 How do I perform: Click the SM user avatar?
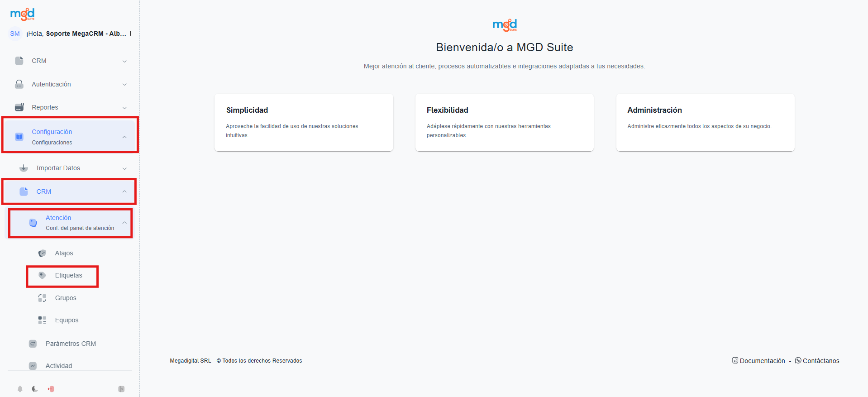[x=15, y=33]
